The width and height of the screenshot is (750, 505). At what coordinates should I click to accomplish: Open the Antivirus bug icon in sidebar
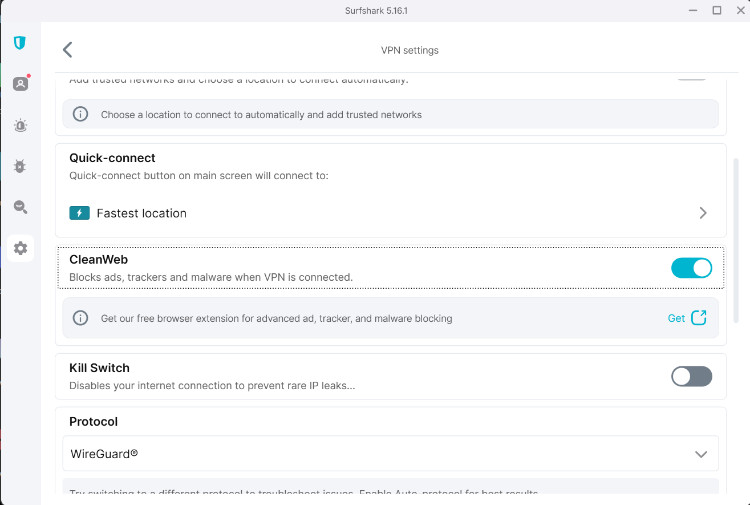(20, 166)
